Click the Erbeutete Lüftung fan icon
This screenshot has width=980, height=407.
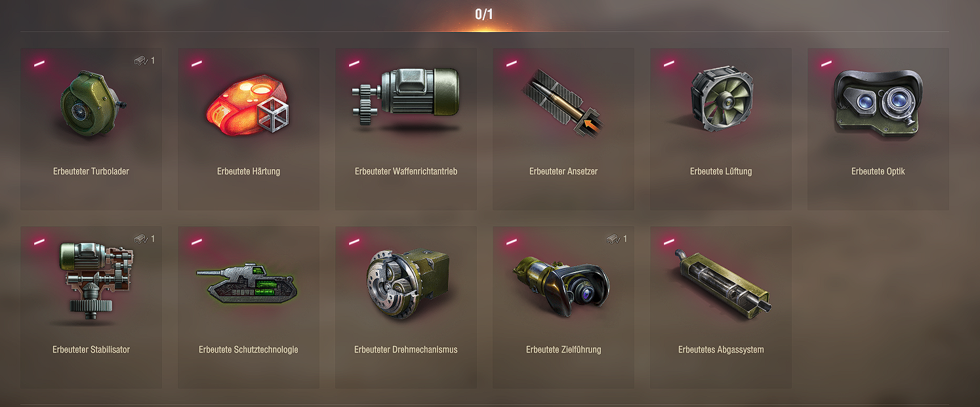tap(720, 100)
